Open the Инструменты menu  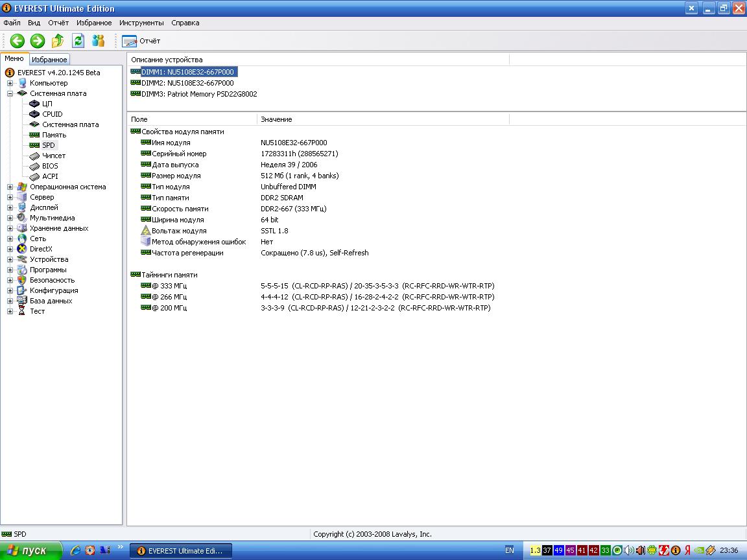[141, 23]
